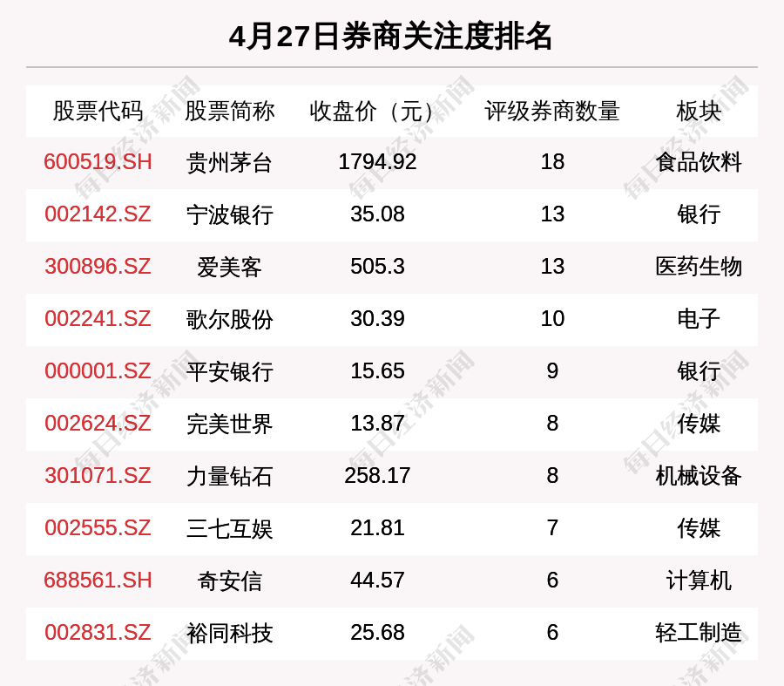
Task: Select the 002624.SZ stock code
Action: pos(98,424)
